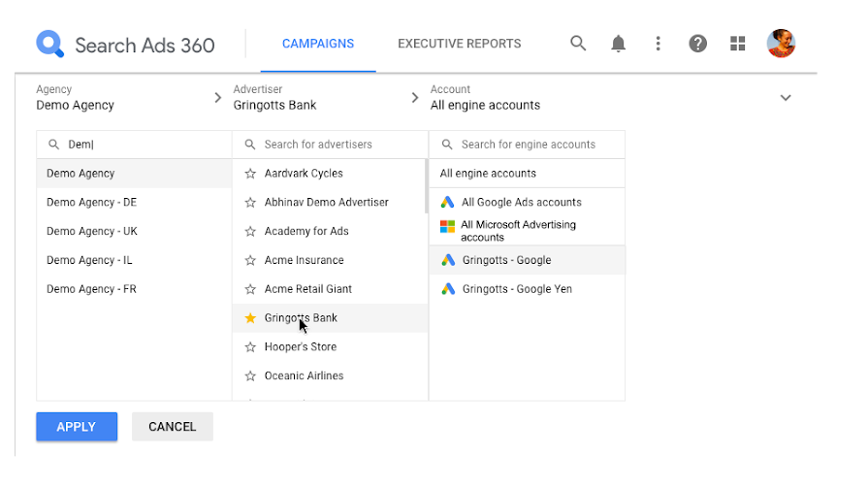Click chevron between Agency and Advertiser
Viewport: 868px width, 488px height.
(217, 98)
